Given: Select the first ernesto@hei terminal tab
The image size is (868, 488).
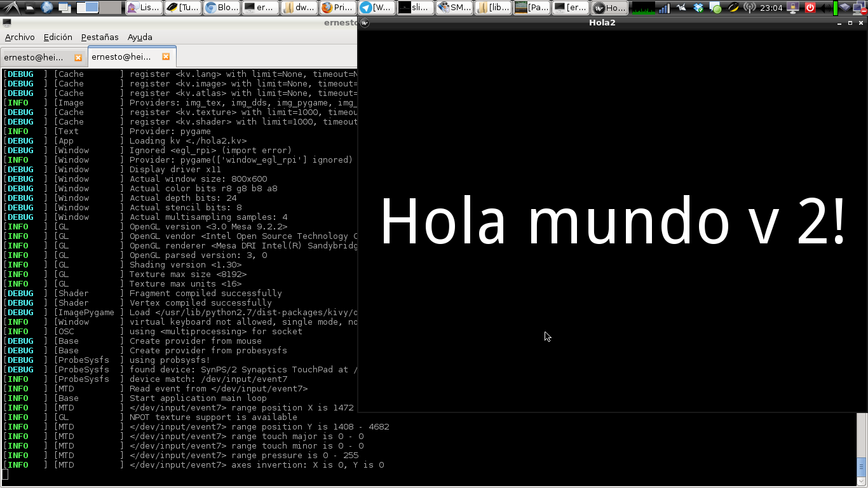Looking at the screenshot, I should click(x=34, y=57).
